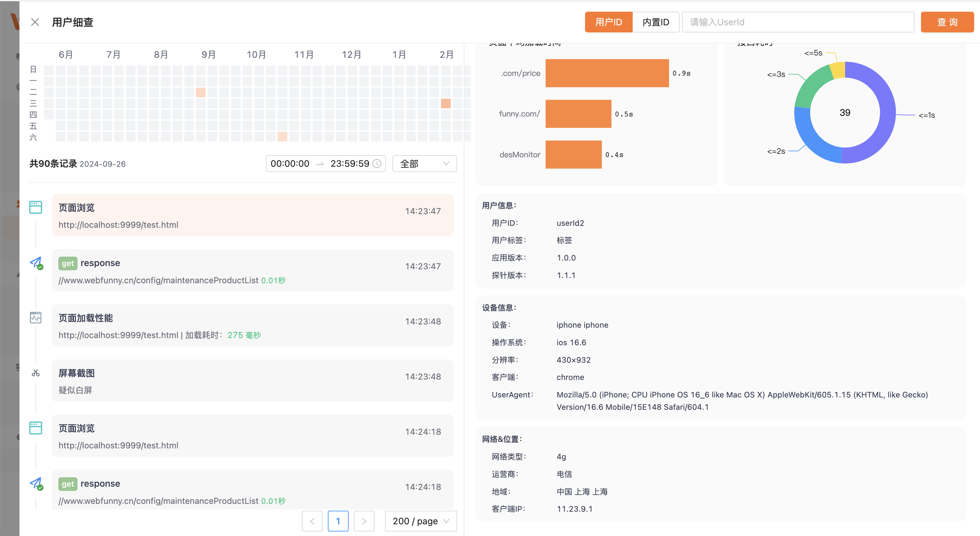The height and width of the screenshot is (536, 980).
Task: Click the .com/price bar in load time chart
Action: (x=607, y=73)
